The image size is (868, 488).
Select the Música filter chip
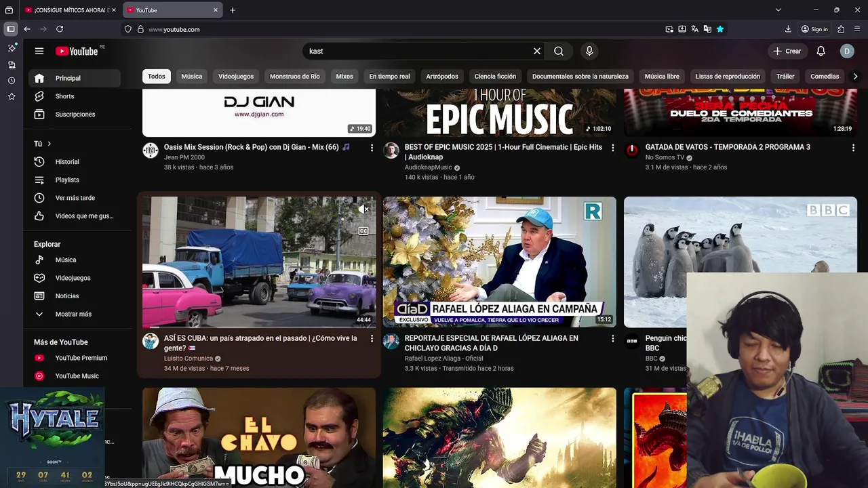(192, 77)
